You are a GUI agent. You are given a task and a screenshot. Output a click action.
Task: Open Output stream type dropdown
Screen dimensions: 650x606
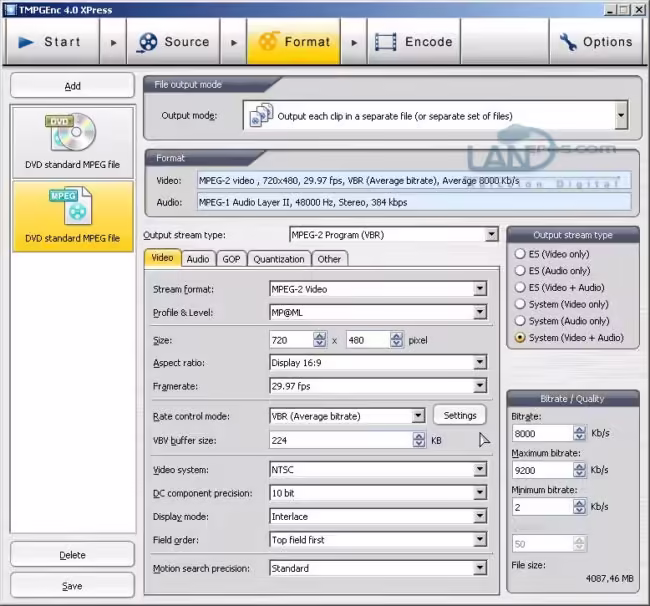pos(492,234)
